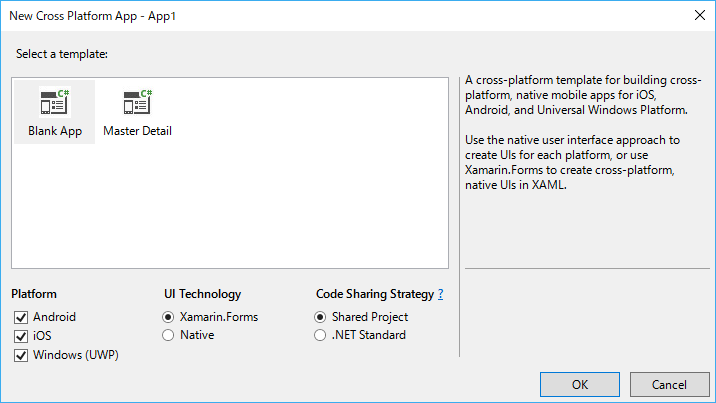Choose the Master Detail template icon

point(137,102)
